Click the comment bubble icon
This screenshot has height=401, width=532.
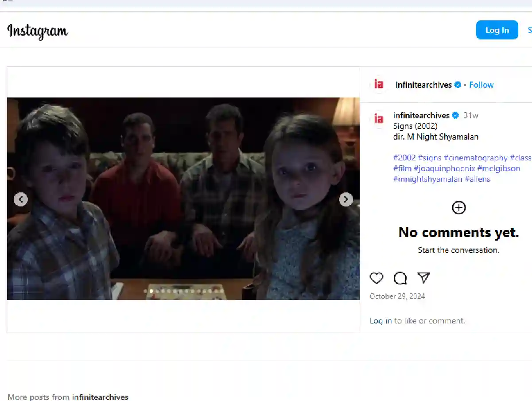[400, 278]
